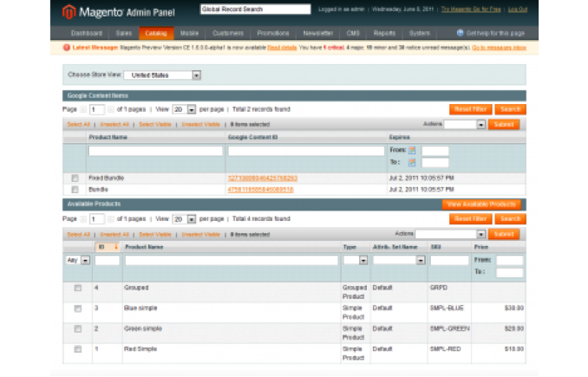588x377 pixels.
Task: Open the Promotions menu
Action: point(273,33)
